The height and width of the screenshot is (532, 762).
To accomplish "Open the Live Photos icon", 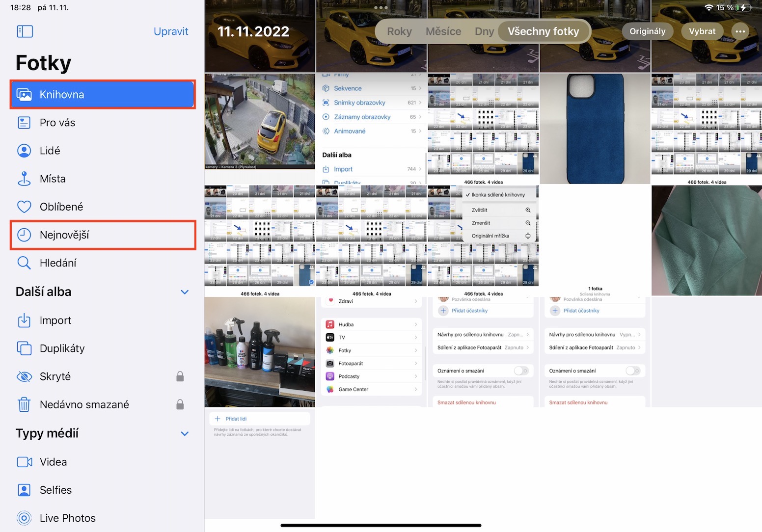I will point(24,518).
